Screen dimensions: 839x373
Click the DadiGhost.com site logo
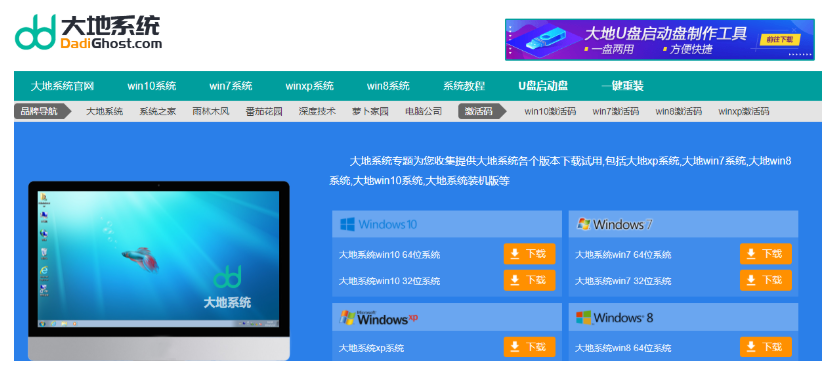coord(88,32)
